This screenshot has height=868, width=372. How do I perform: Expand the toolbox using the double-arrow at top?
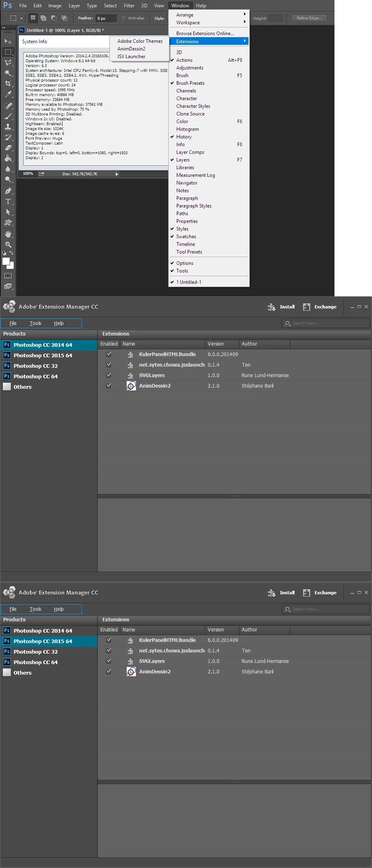point(4,28)
